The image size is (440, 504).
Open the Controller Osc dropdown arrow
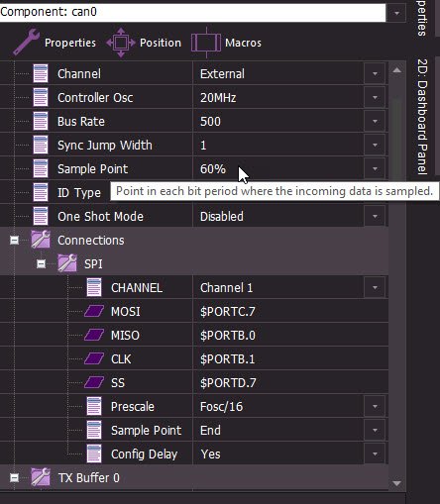[375, 97]
